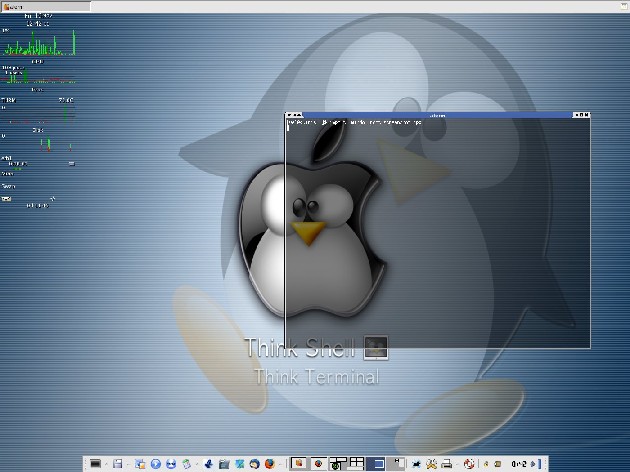
Task: Select the highlighted blue workspace in the pager
Action: tap(375, 464)
